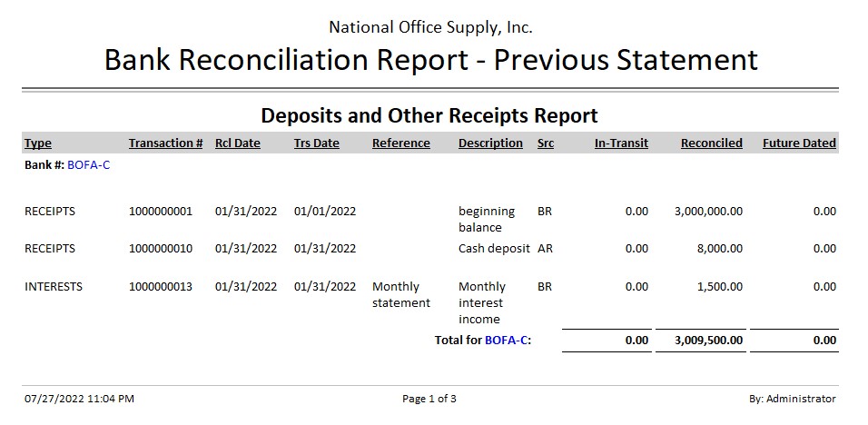Click the Reference column header
The height and width of the screenshot is (425, 868).
coord(400,143)
